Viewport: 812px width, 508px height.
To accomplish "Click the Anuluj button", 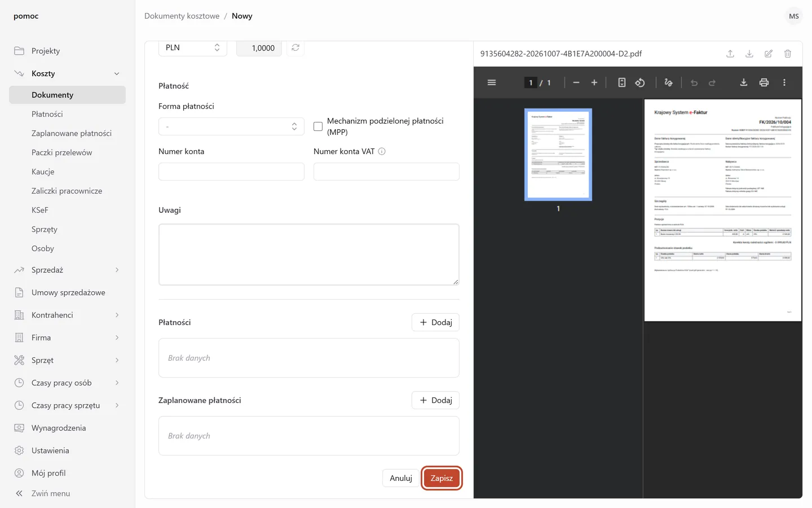I will pos(401,478).
